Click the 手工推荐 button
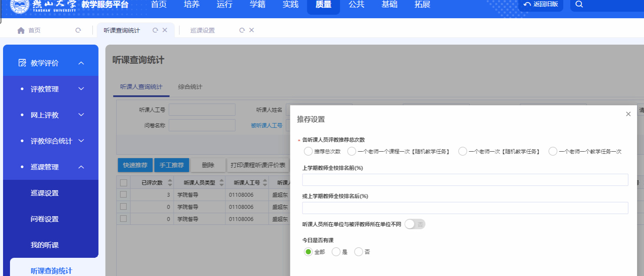 click(171, 165)
